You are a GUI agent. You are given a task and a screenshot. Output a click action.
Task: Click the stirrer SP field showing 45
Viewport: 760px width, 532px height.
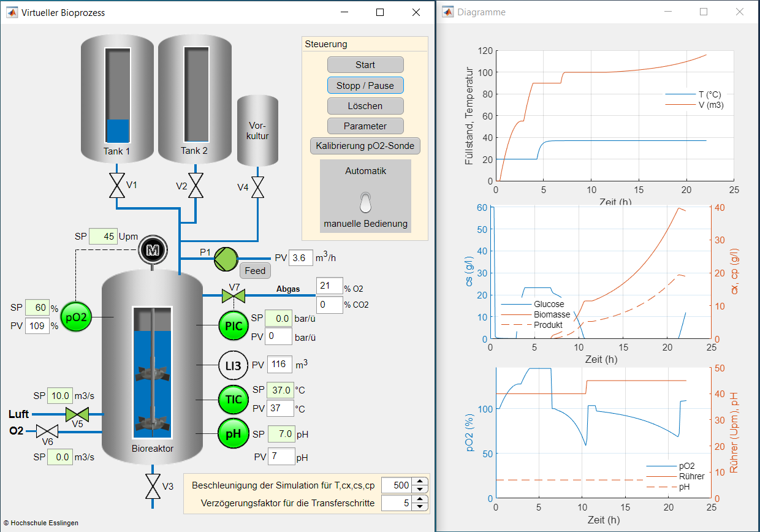pos(103,237)
